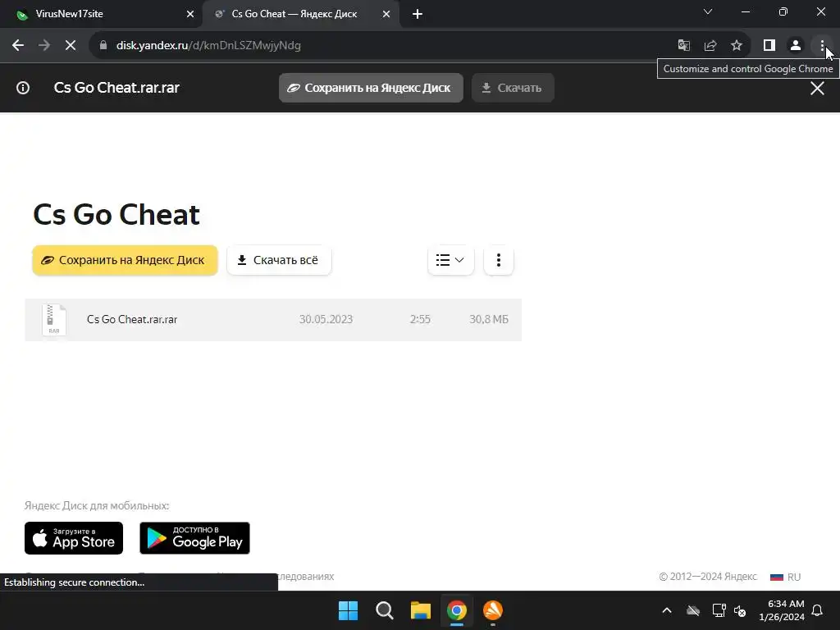Open list view mode dropdown

coord(450,260)
